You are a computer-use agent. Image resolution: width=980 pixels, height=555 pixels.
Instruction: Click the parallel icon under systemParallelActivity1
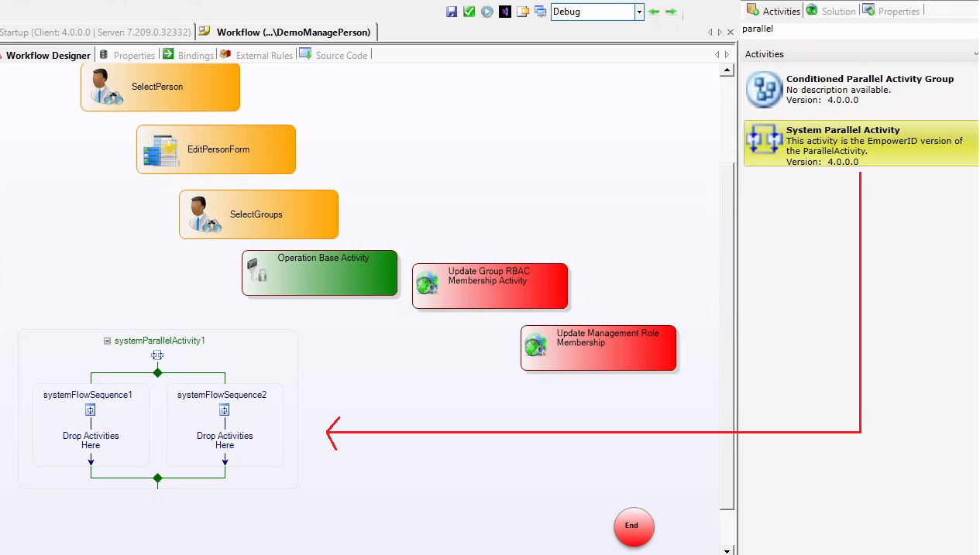(157, 355)
